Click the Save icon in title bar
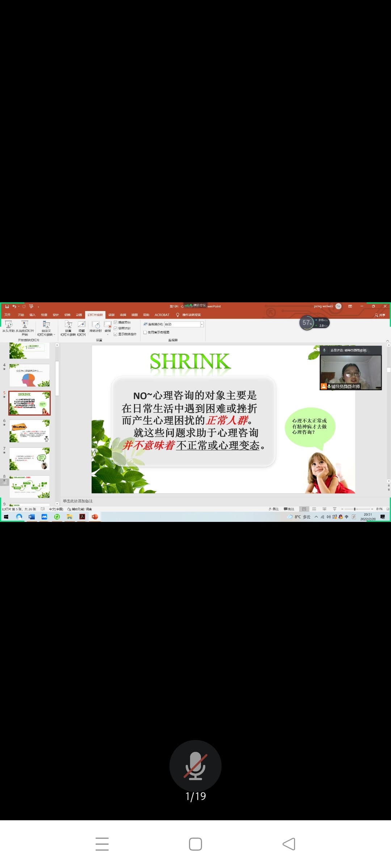391x868 pixels. click(7, 306)
